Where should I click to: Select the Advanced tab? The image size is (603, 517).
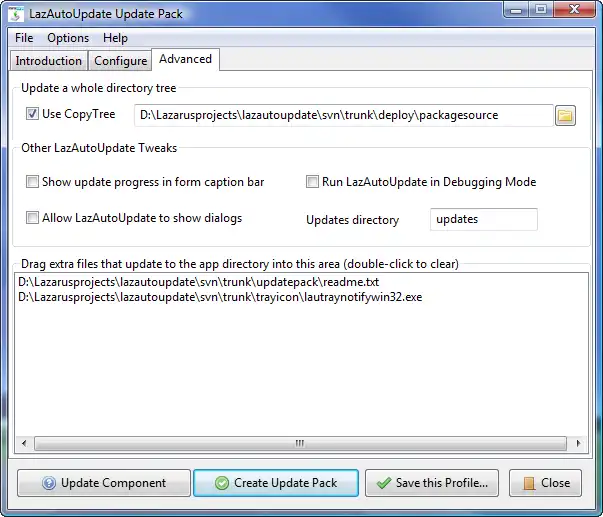coord(185,59)
